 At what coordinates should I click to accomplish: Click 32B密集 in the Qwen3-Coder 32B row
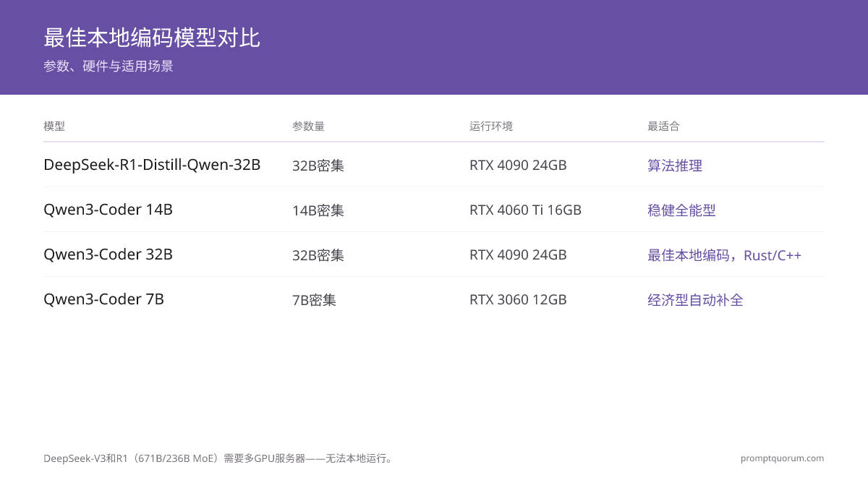pos(318,255)
